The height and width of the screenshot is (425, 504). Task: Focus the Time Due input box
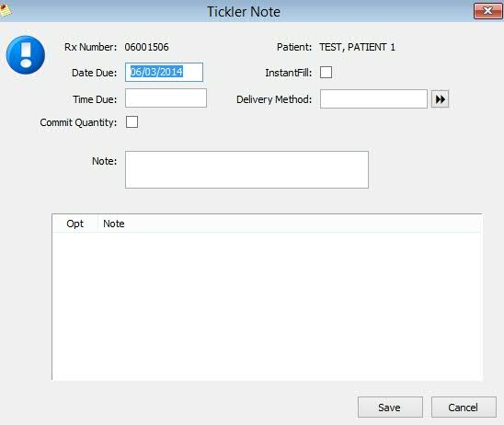(166, 98)
